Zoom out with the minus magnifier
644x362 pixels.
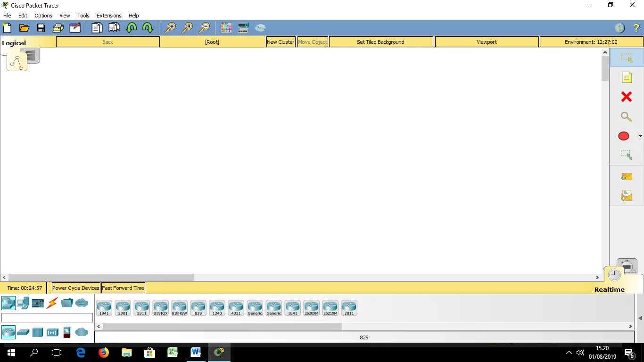click(204, 28)
